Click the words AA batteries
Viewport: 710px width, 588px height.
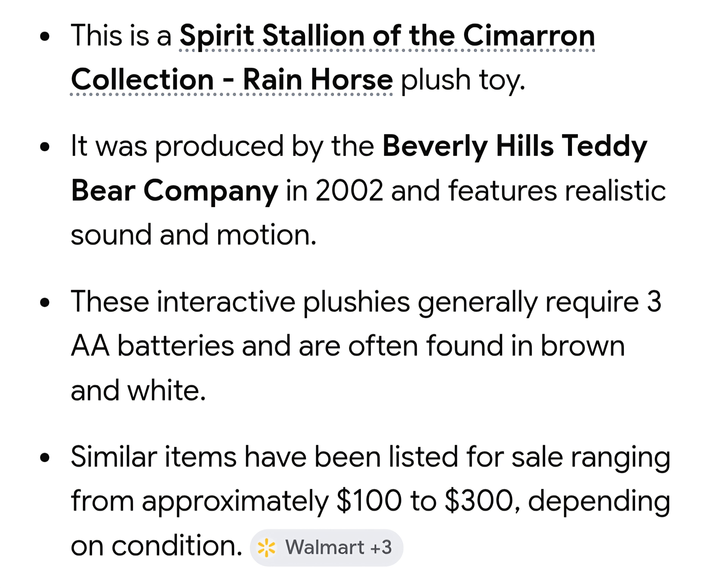pyautogui.click(x=153, y=346)
